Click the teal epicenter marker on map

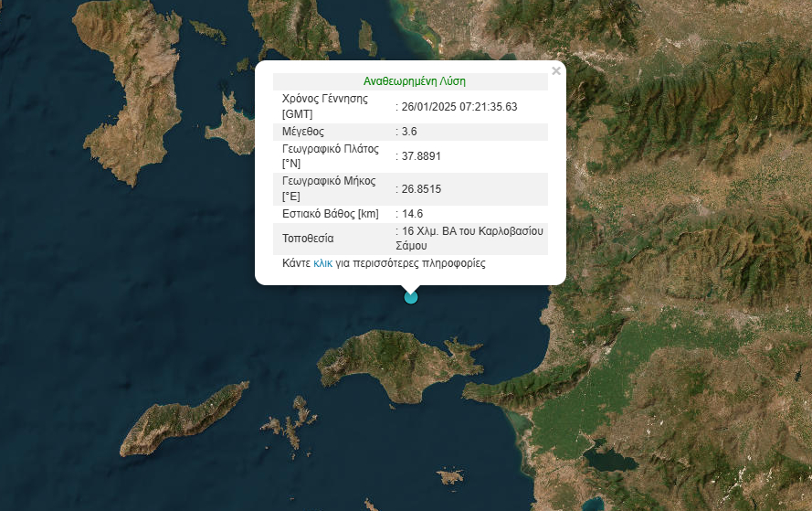[411, 296]
